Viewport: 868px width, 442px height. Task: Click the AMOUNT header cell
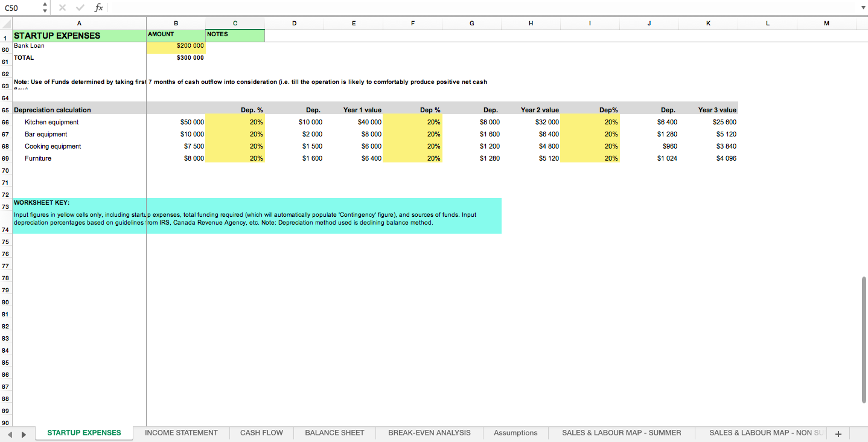[176, 36]
